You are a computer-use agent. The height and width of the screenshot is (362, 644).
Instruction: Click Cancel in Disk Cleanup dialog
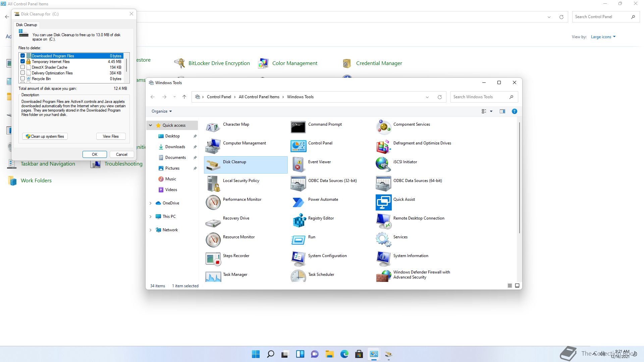pyautogui.click(x=121, y=155)
